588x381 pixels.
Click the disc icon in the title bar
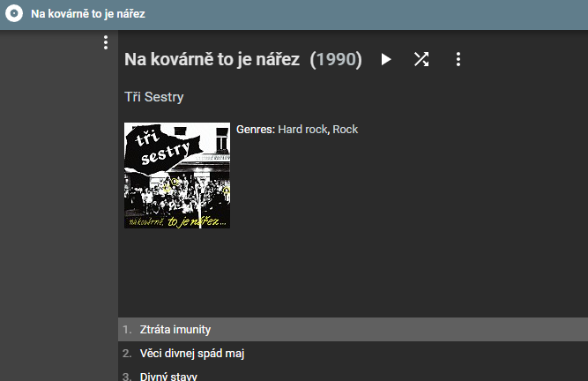pos(14,15)
